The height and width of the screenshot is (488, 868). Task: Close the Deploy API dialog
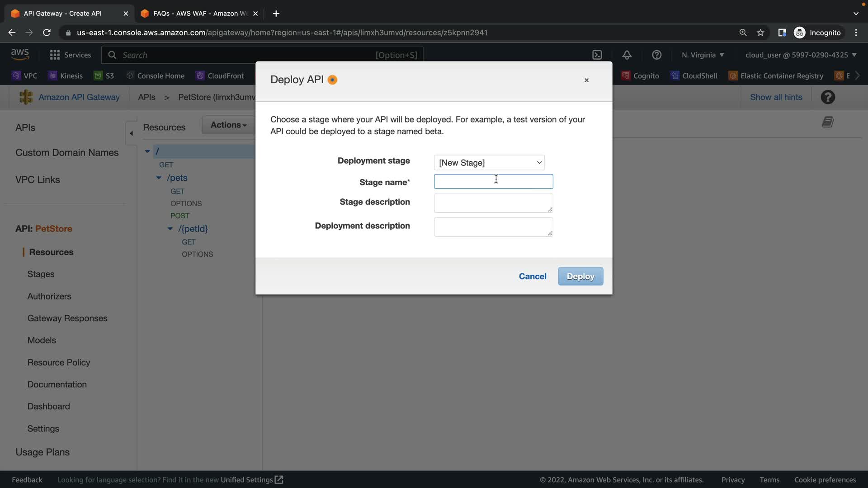[586, 80]
